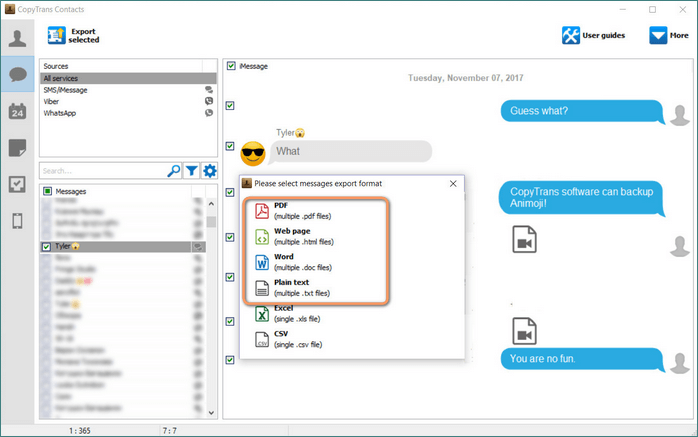The height and width of the screenshot is (437, 698).
Task: Click the Tyler sender name label
Action: point(290,133)
